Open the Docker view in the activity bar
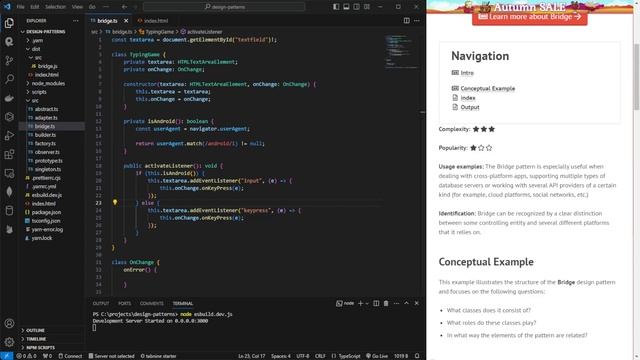The height and width of the screenshot is (360, 640). [9, 98]
